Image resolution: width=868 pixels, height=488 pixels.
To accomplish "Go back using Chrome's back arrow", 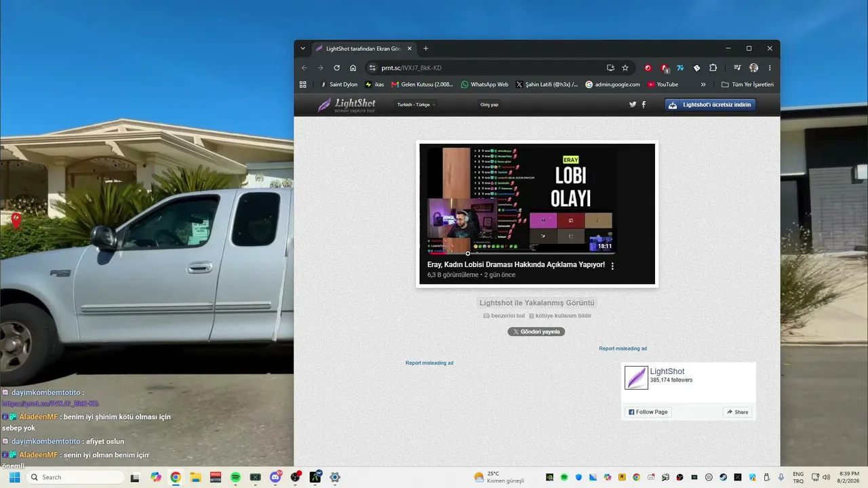I will (304, 68).
